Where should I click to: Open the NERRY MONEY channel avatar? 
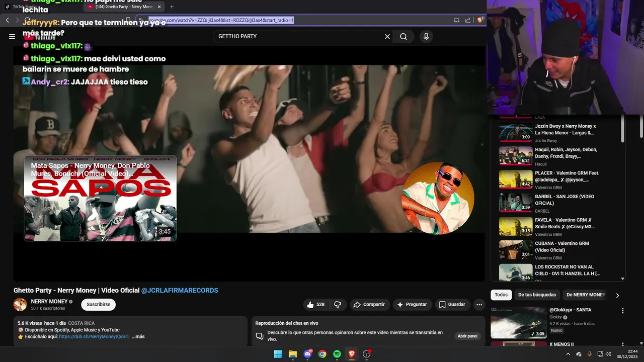(20, 305)
